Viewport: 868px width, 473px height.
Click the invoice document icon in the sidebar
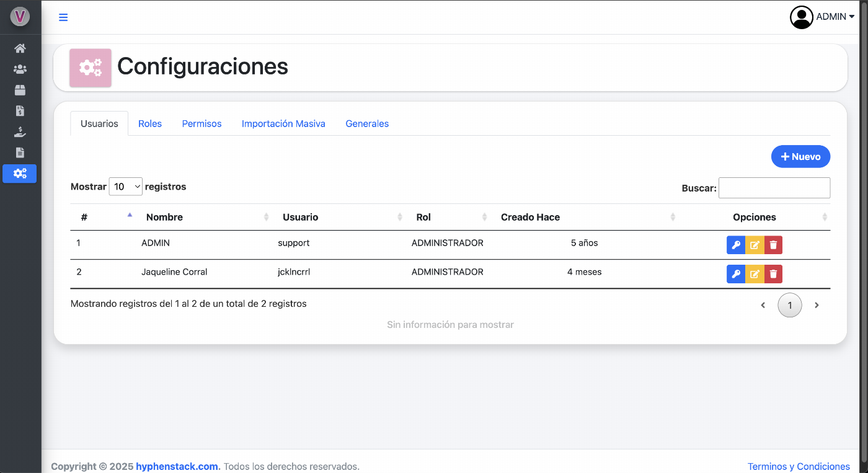click(x=20, y=111)
